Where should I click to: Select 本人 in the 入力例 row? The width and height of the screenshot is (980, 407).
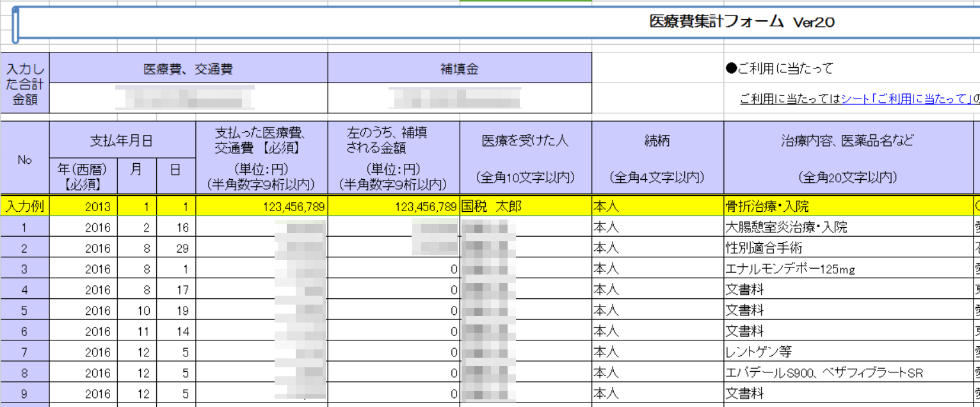[x=657, y=206]
